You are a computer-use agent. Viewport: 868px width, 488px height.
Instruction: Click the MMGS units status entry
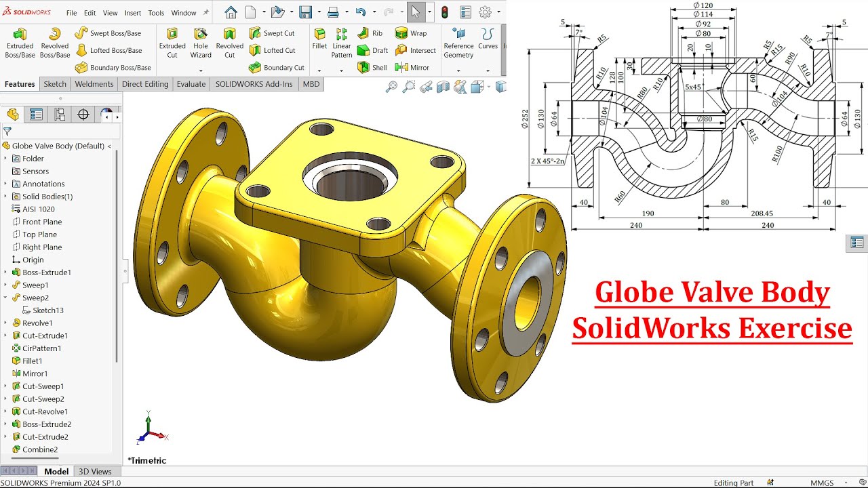(822, 483)
